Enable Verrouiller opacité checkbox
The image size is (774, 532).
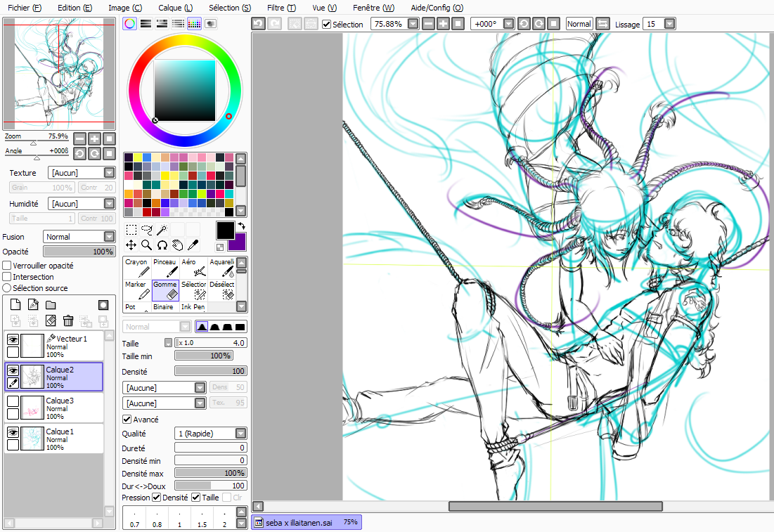7,266
